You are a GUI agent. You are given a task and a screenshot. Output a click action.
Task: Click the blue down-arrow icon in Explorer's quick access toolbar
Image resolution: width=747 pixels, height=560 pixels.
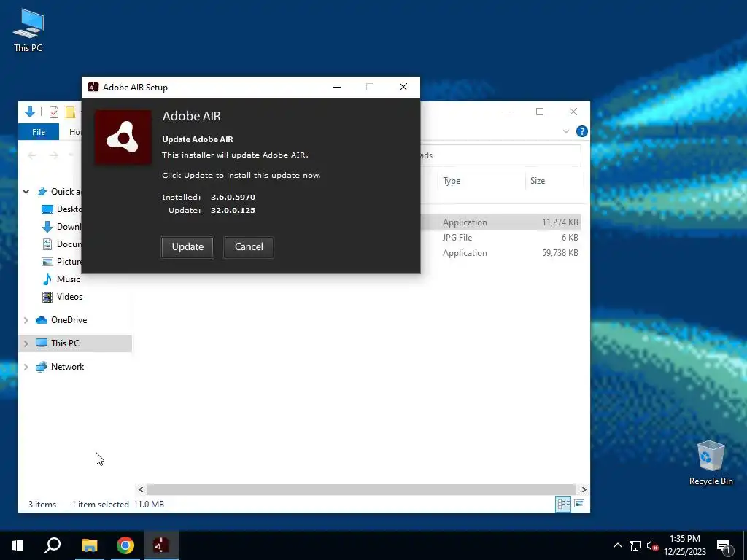[29, 112]
